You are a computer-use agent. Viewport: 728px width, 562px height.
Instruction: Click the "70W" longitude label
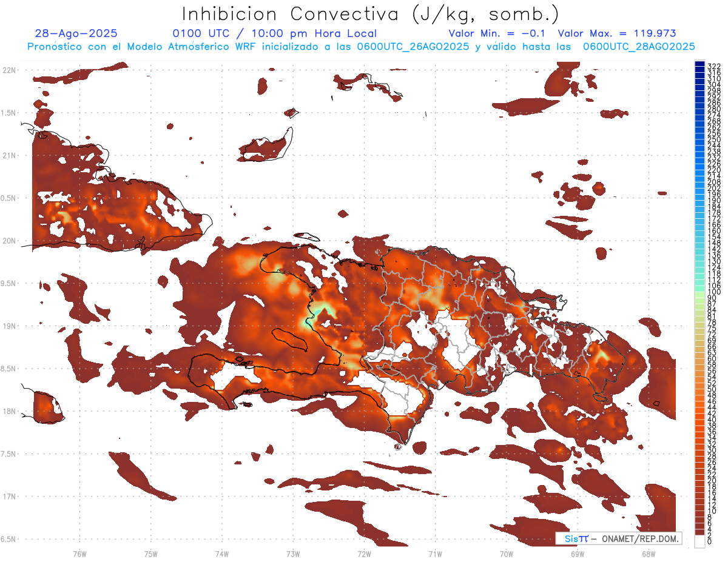tap(507, 554)
